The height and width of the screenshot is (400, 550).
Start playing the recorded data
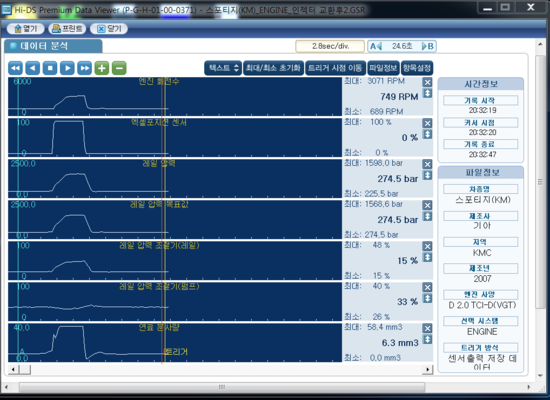click(67, 68)
